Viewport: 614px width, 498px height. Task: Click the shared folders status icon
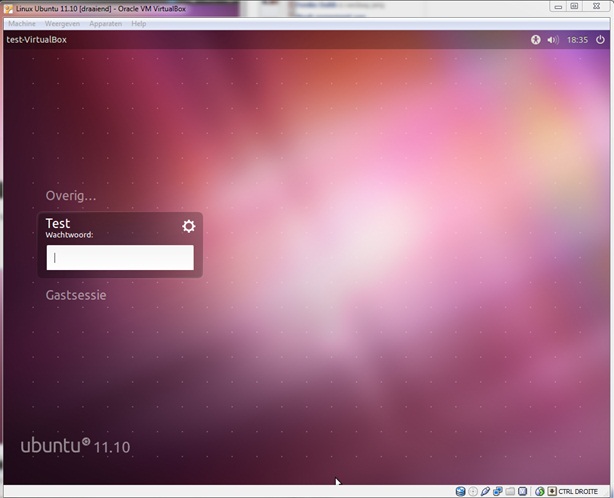click(x=510, y=491)
